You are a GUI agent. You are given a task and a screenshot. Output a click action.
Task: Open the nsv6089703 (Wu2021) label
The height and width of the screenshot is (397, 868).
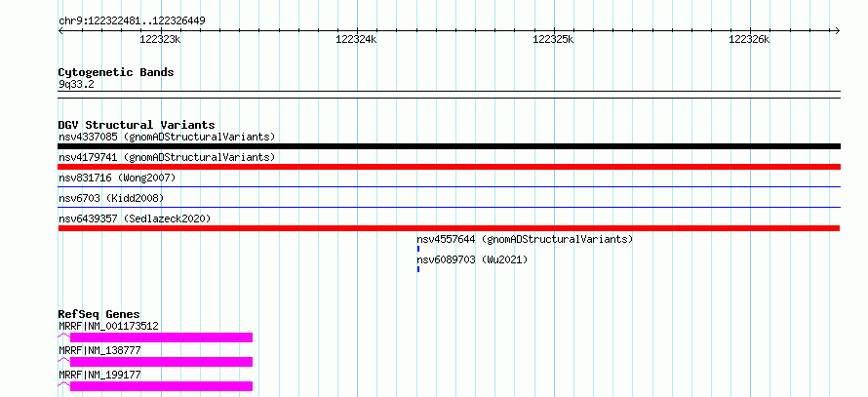coord(472,259)
